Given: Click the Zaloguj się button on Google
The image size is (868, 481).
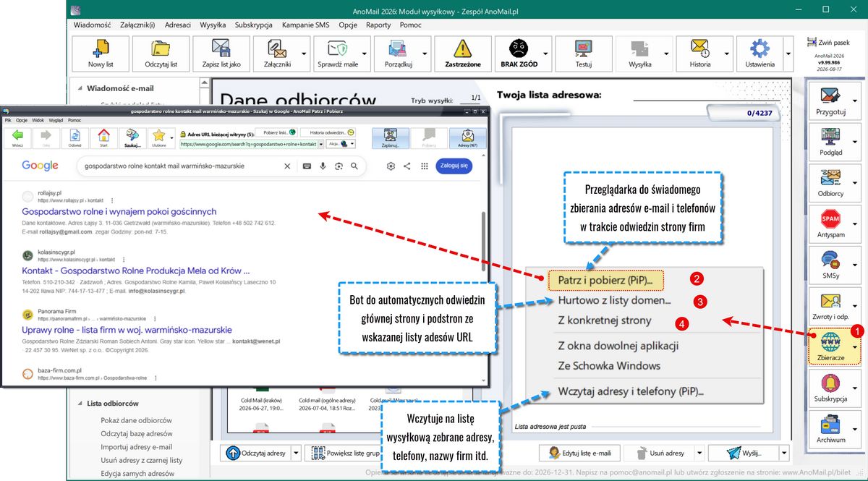Looking at the screenshot, I should click(x=454, y=166).
